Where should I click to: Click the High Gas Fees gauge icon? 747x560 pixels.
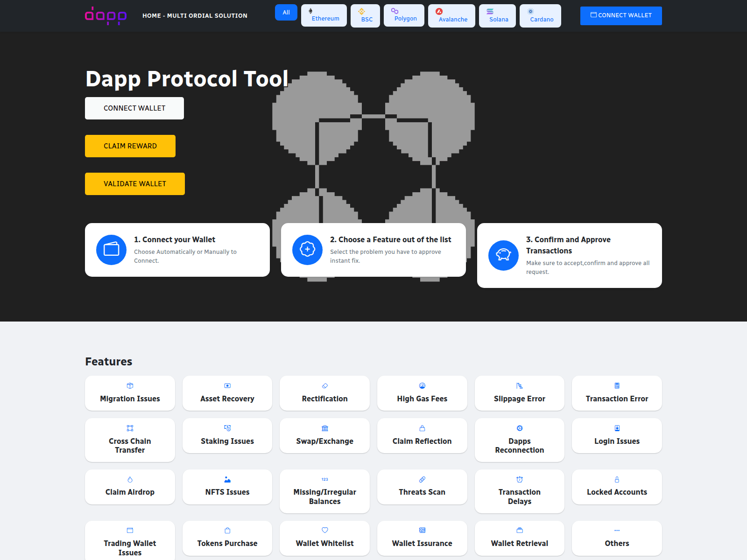422,386
